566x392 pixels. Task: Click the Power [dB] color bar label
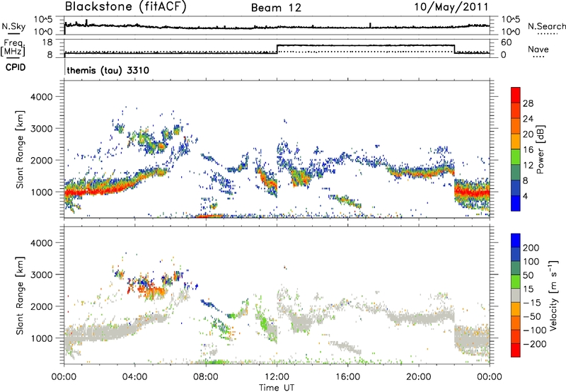541,149
